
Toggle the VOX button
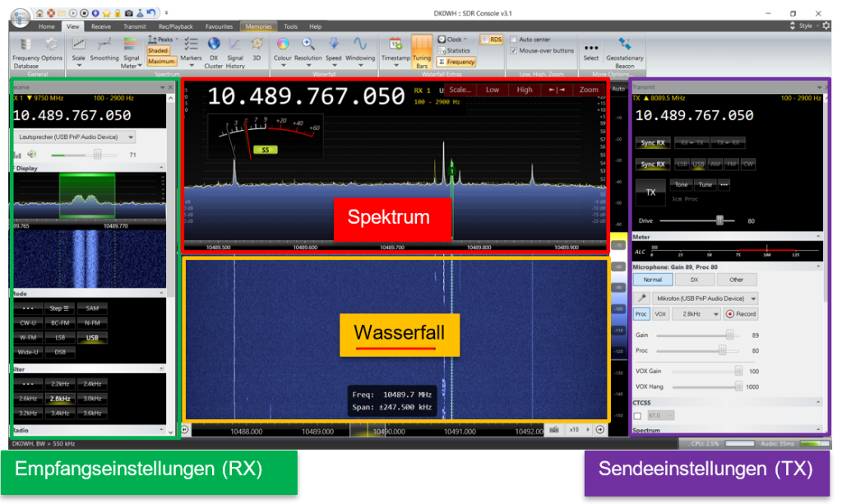[660, 314]
